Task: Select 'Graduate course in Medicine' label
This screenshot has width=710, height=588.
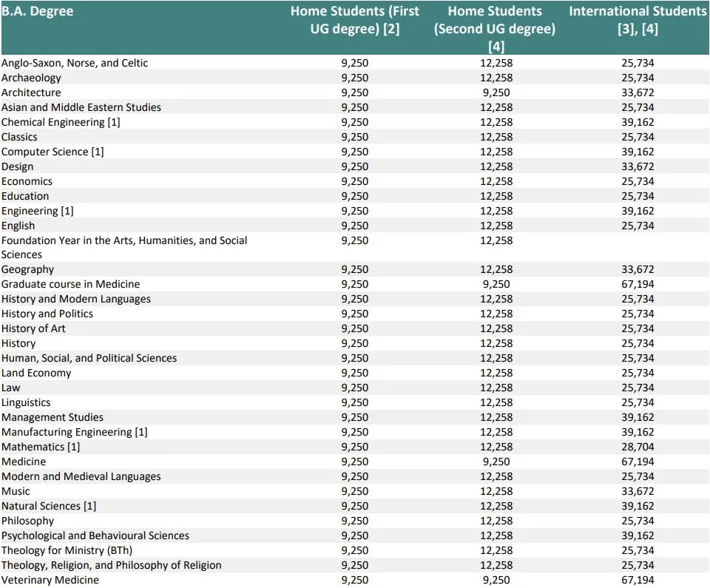Action: 71,284
